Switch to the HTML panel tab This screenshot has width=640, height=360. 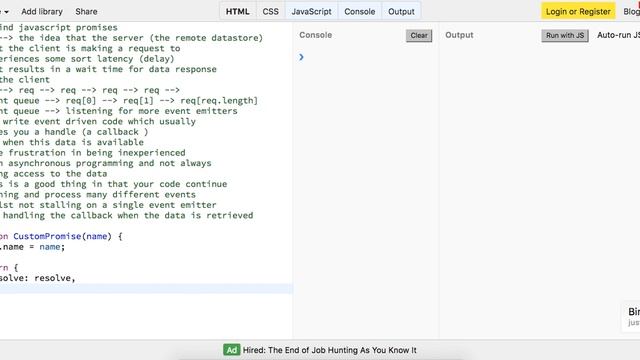coord(238,11)
